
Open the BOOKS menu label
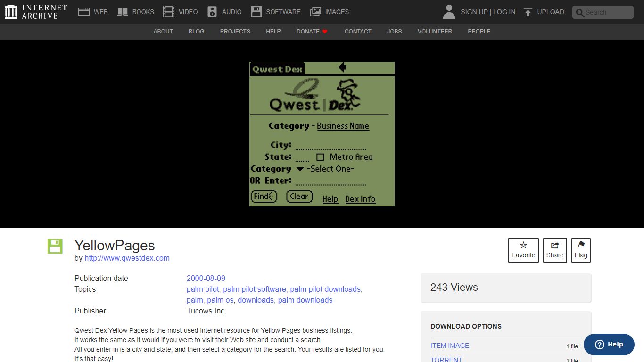pyautogui.click(x=143, y=12)
